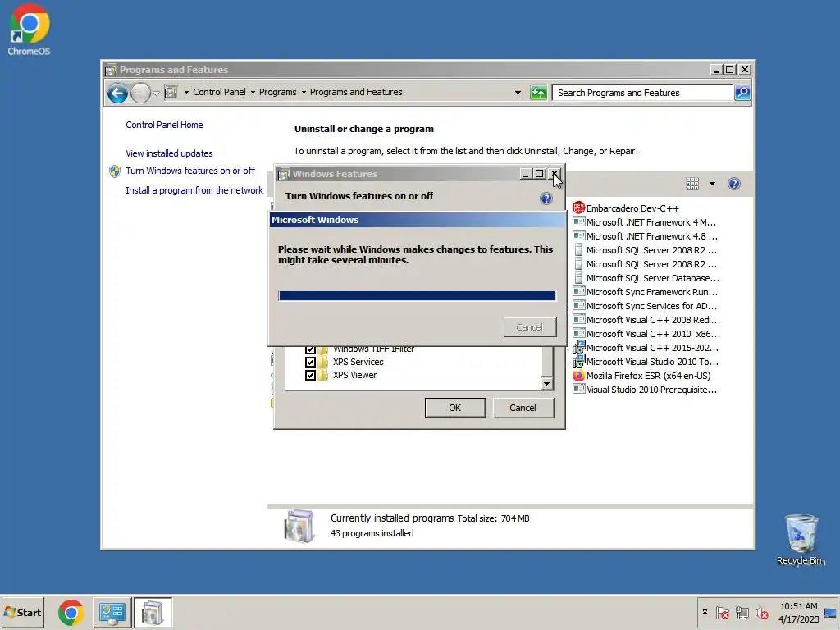Close the Windows Features dialog
Viewport: 840px width, 630px height.
pyautogui.click(x=555, y=174)
